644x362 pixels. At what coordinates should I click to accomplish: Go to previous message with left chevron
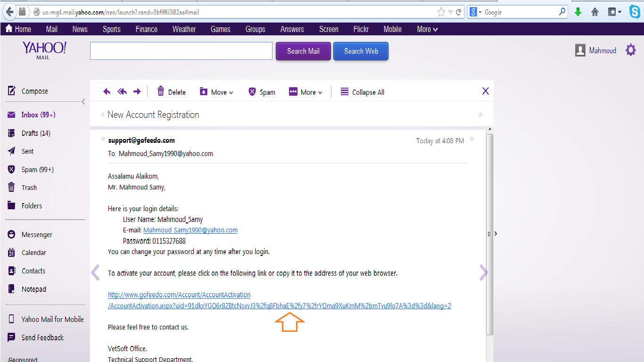(x=95, y=272)
